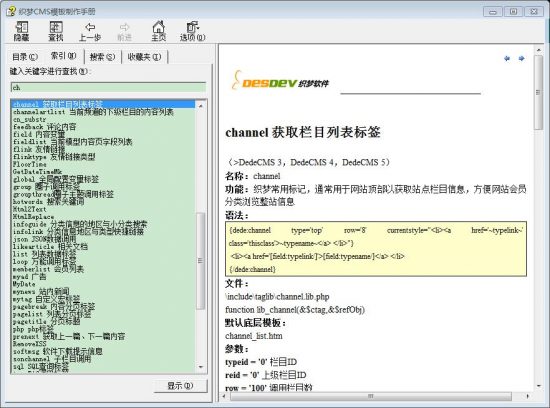Select 'FloorTime' index entry

[29, 164]
